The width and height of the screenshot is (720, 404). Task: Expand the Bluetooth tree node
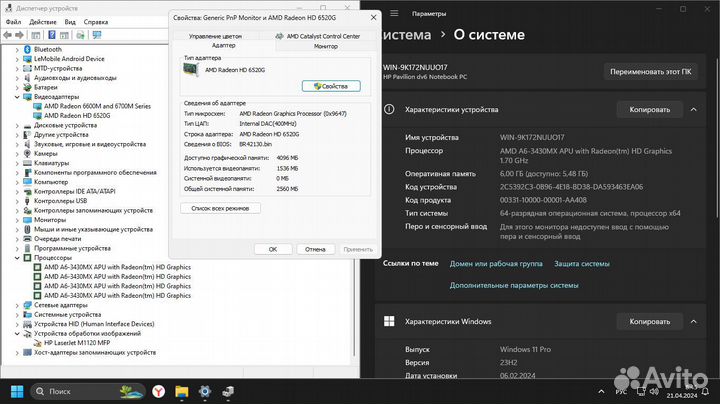coord(17,50)
